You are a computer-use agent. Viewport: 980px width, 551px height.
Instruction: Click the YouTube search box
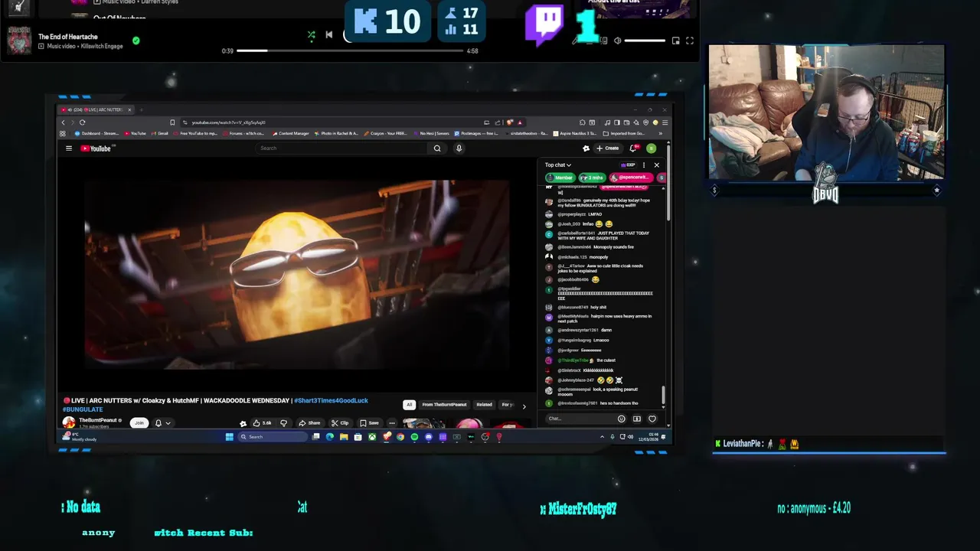coord(341,148)
